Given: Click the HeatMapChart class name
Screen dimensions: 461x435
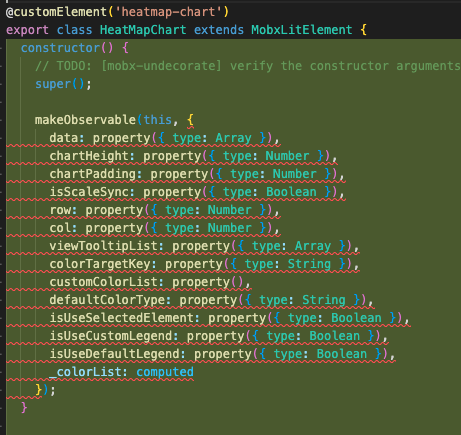Looking at the screenshot, I should pos(143,30).
